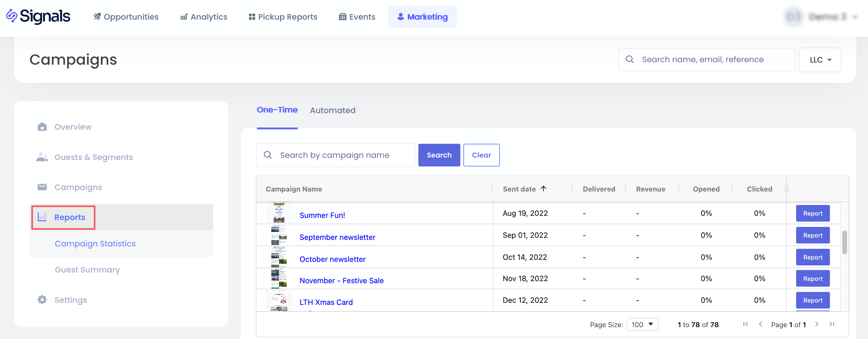Switch to the Automated tab
Image resolution: width=868 pixels, height=339 pixels.
click(x=332, y=110)
